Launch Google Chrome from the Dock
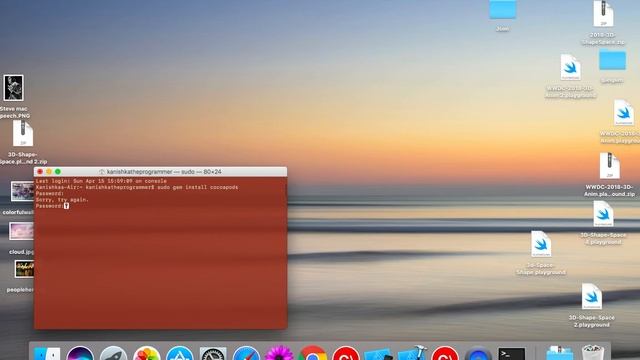 pos(312,353)
